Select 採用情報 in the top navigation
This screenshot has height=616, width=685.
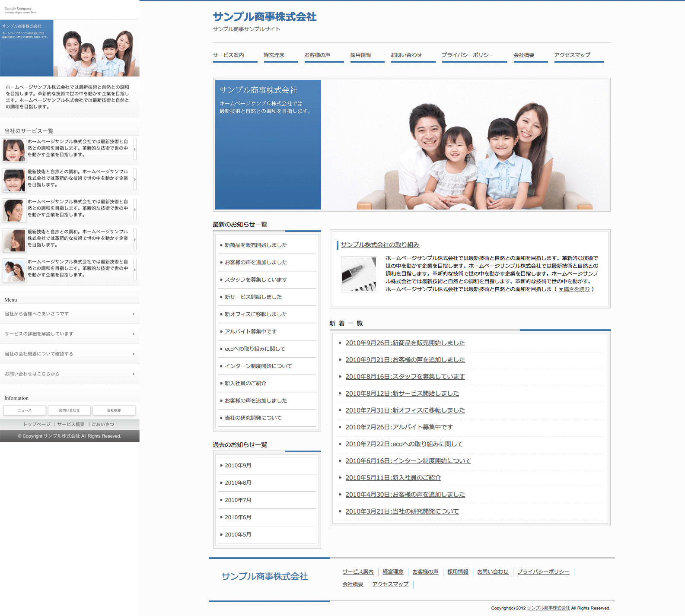pyautogui.click(x=360, y=55)
